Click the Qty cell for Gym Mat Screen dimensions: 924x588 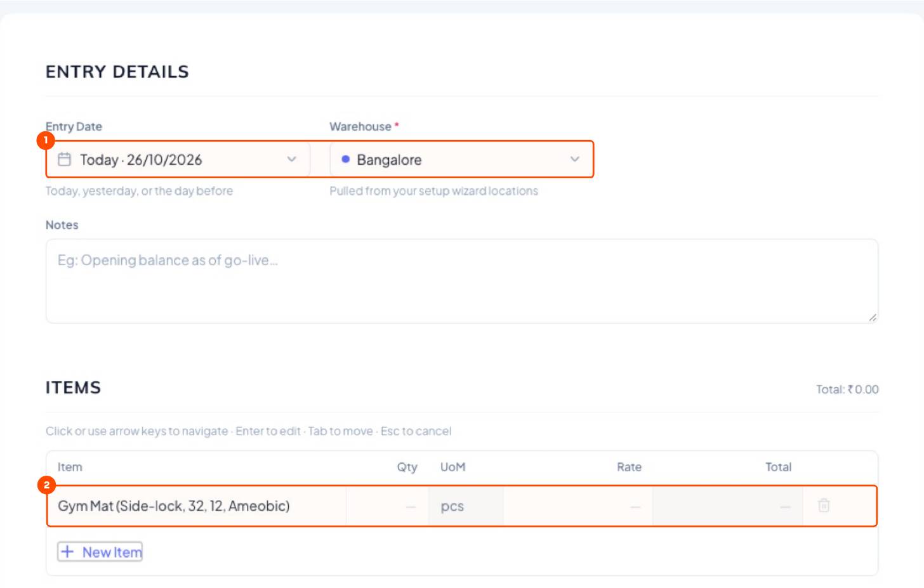tap(387, 506)
